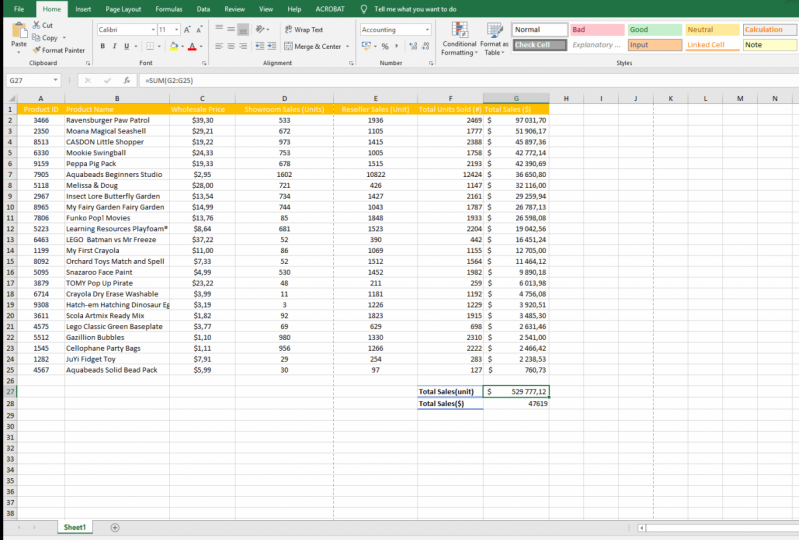Viewport: 799px width, 540px height.
Task: Switch to the Data tab
Action: tap(203, 9)
